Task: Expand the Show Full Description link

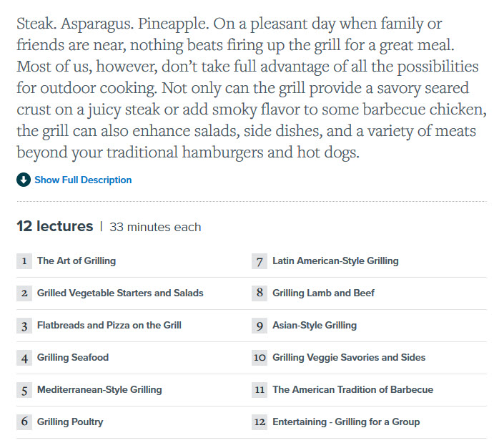Action: (83, 180)
